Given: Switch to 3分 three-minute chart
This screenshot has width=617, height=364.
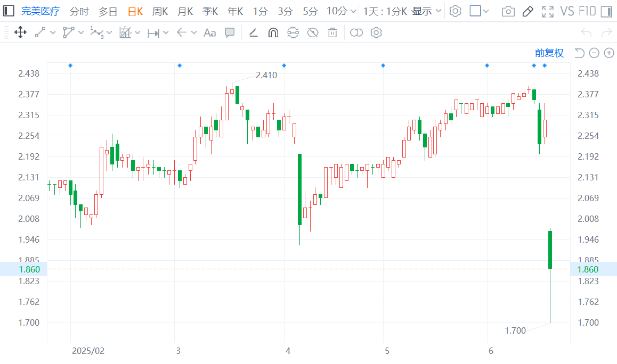Looking at the screenshot, I should [285, 11].
